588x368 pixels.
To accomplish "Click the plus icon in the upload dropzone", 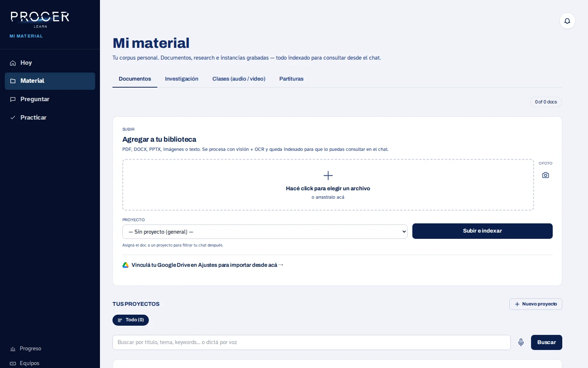I will pos(328,175).
